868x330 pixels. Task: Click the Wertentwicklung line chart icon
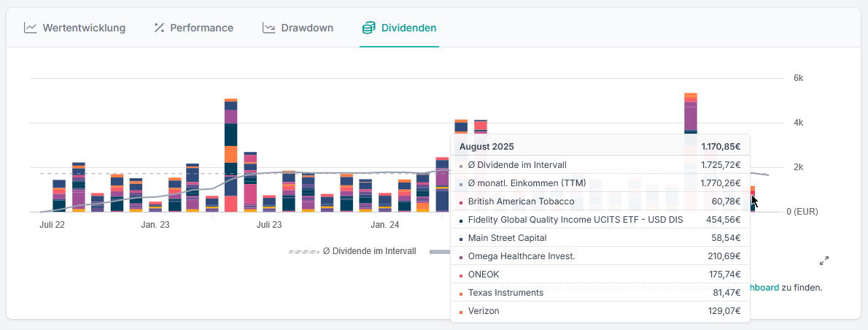click(30, 28)
